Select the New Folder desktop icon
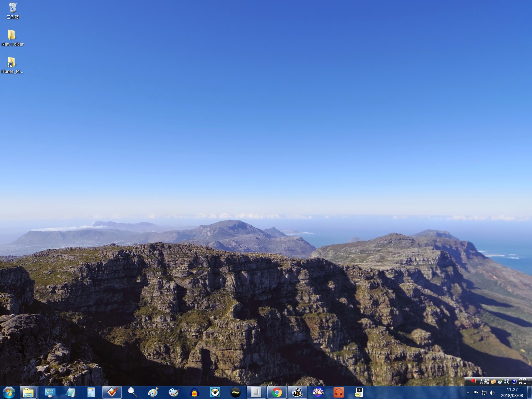The image size is (532, 399). tap(12, 38)
